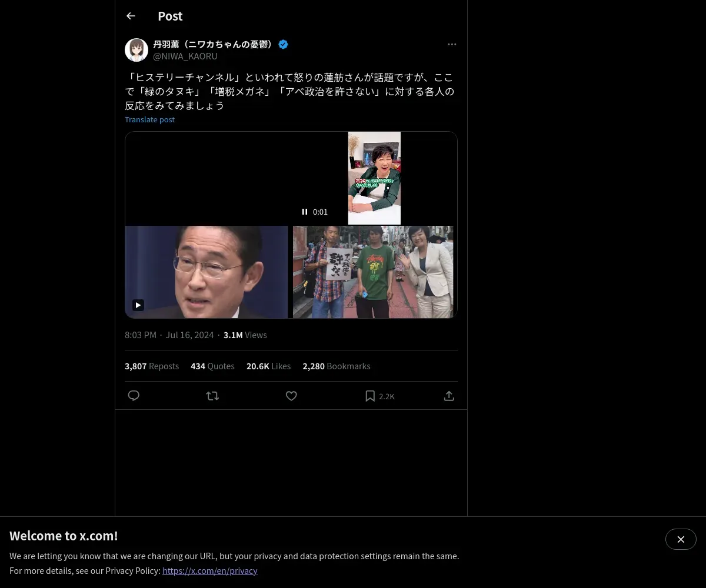
Task: Click the 0:01 video time indicator
Action: pyautogui.click(x=320, y=212)
